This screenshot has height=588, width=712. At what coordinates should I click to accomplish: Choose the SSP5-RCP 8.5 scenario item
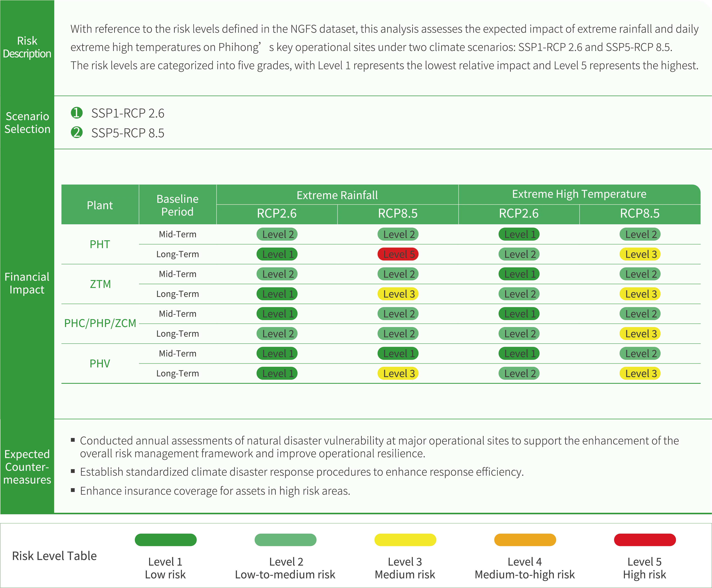pos(127,133)
